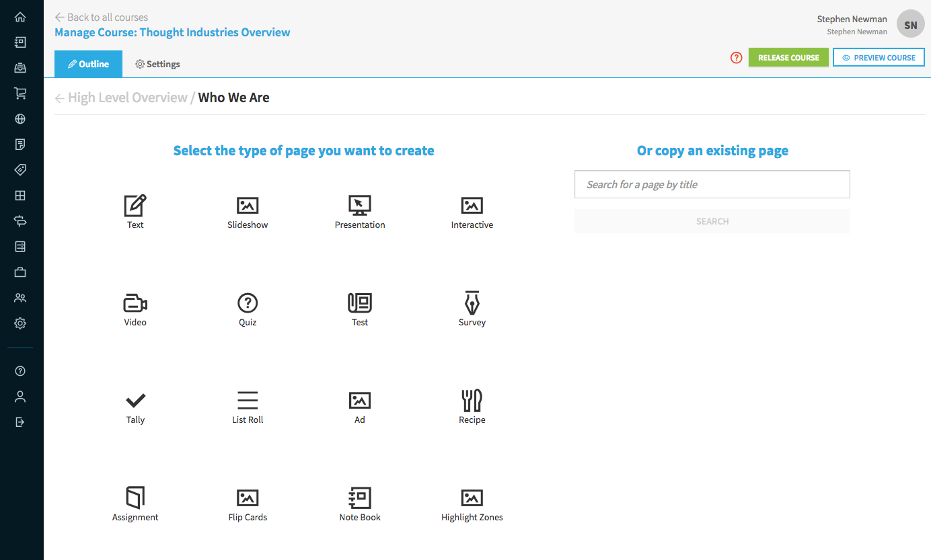931x560 pixels.
Task: Open the home icon in sidebar
Action: tap(20, 17)
